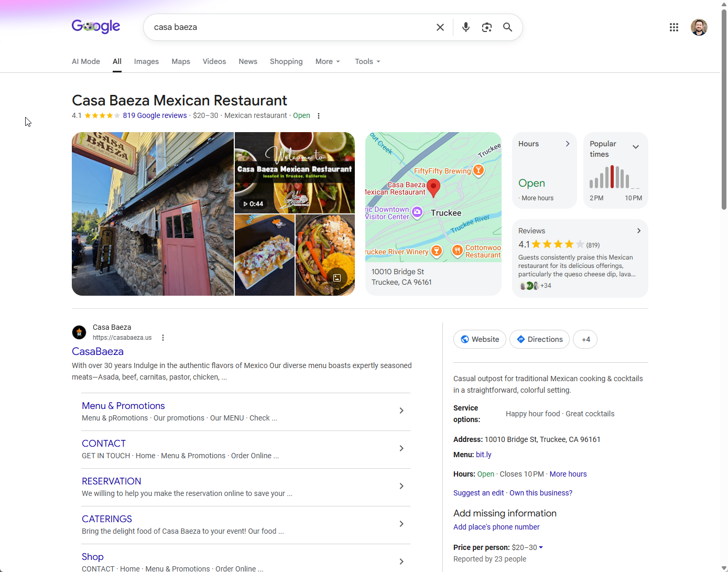Open search by image camera icon
The image size is (728, 572).
[x=487, y=27]
